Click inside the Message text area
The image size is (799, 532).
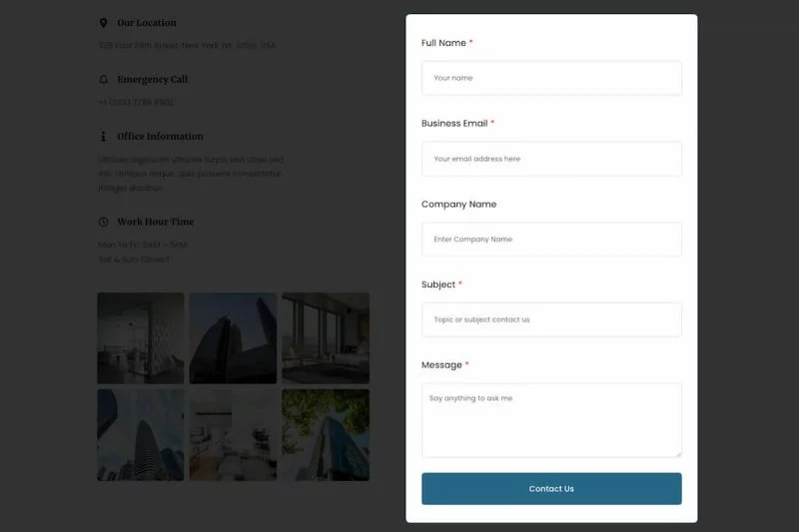click(x=551, y=420)
